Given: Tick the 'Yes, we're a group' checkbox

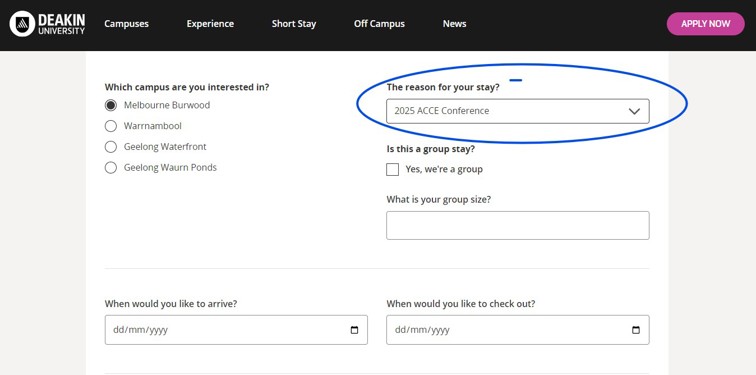Looking at the screenshot, I should 392,169.
